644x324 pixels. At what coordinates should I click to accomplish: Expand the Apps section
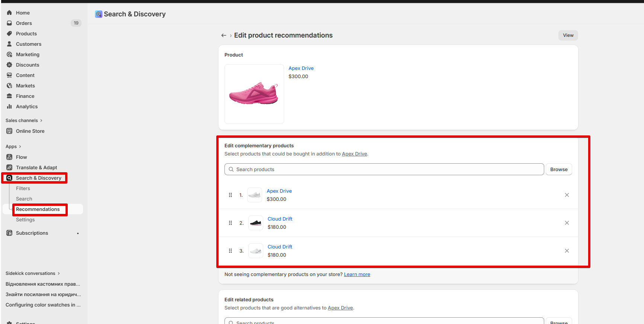[13, 147]
